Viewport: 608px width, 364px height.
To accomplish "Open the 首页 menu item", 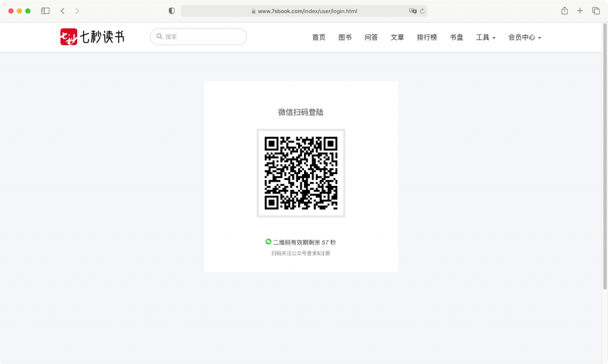I will [319, 37].
